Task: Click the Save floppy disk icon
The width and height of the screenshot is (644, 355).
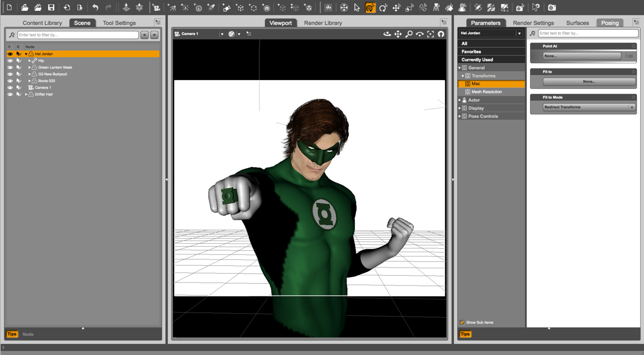Action: tap(51, 7)
